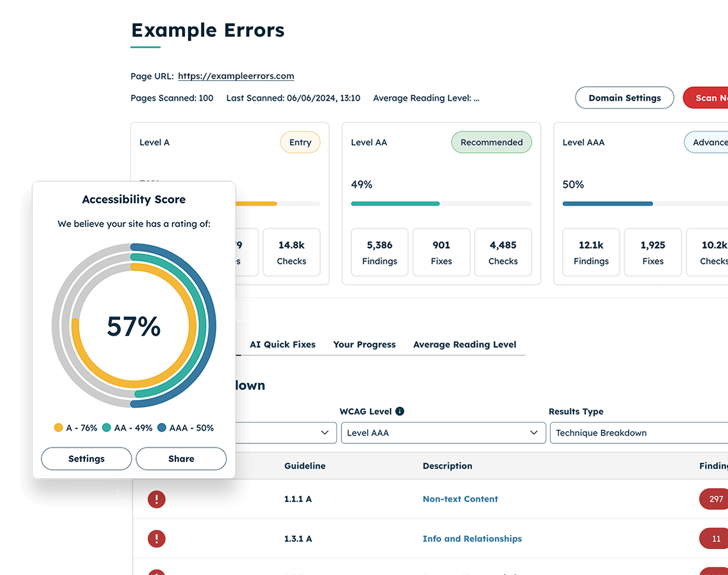
Task: Click the 49% value in Level AA card
Action: click(361, 185)
